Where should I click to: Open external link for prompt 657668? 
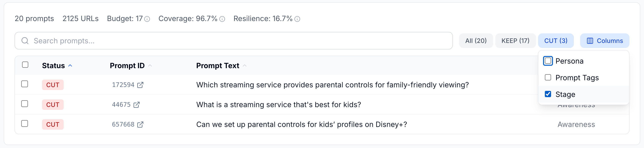click(x=140, y=124)
